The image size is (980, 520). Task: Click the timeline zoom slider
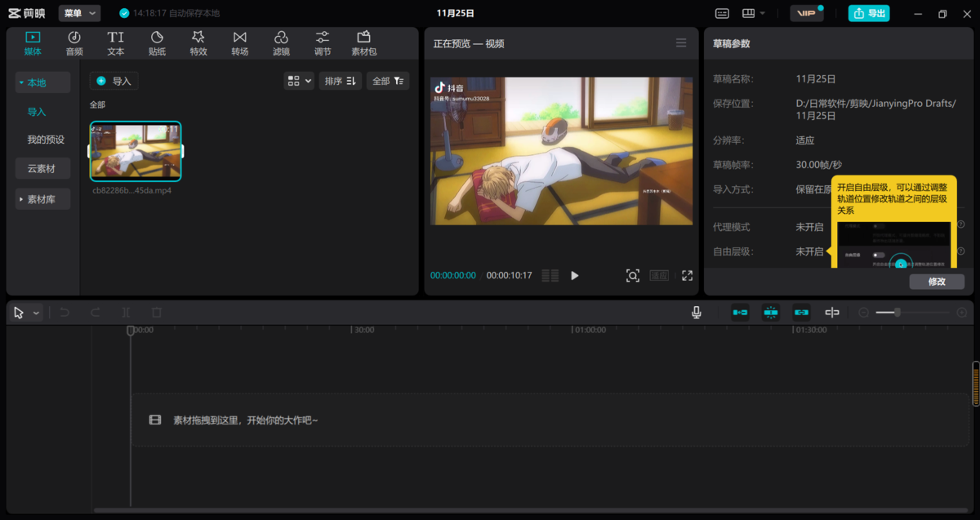pyautogui.click(x=914, y=313)
